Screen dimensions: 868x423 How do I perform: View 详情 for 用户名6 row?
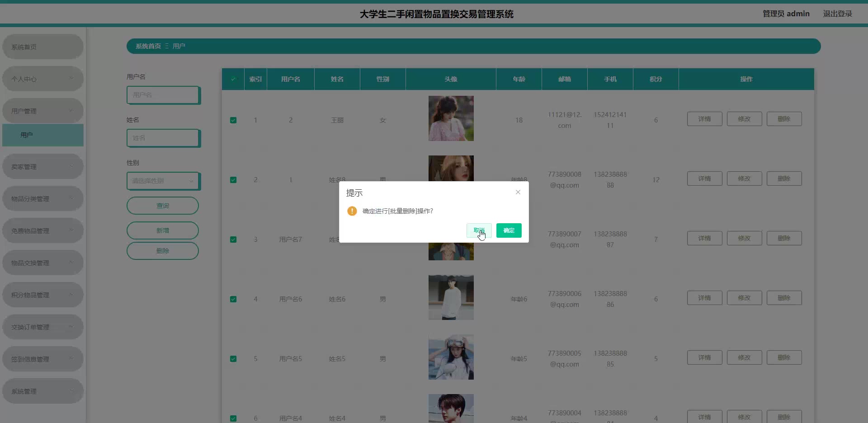705,298
